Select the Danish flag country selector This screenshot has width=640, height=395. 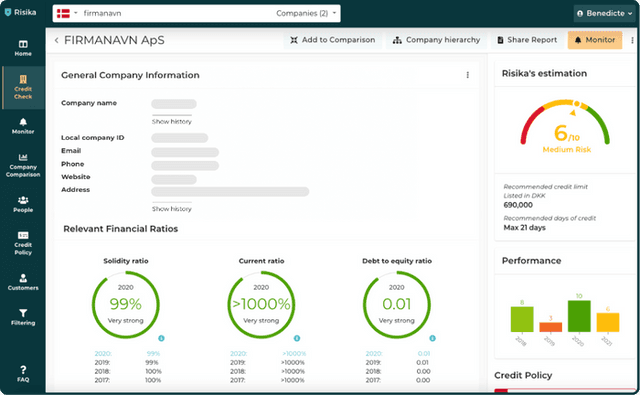point(67,13)
